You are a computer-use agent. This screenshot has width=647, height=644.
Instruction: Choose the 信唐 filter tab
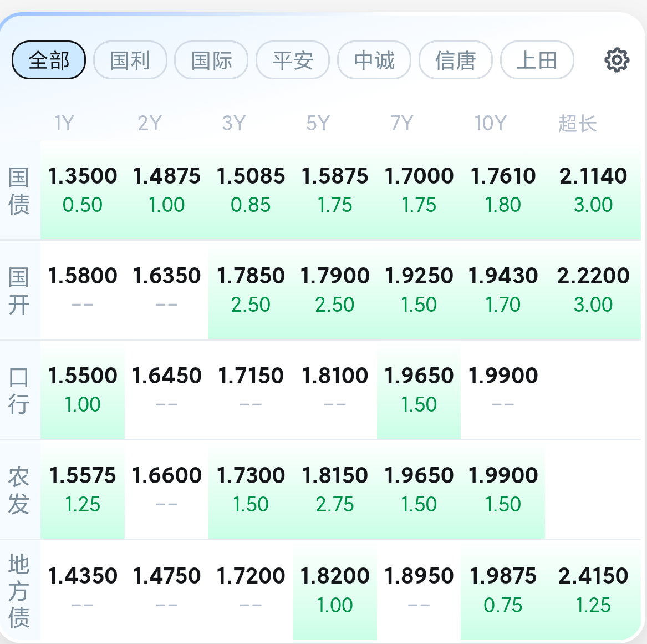tap(455, 60)
